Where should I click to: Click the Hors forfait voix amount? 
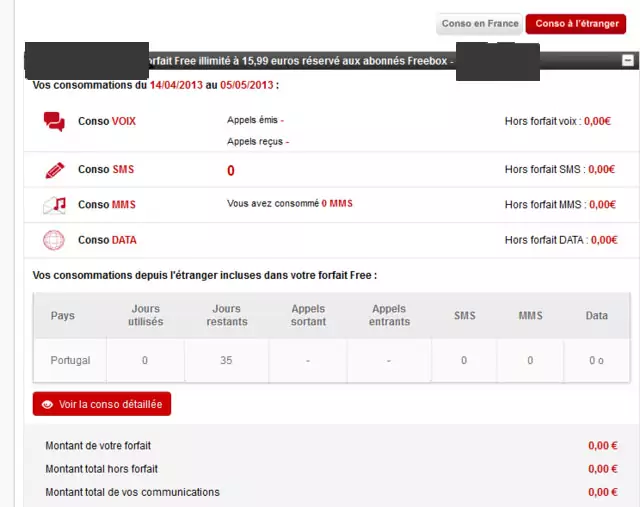(x=598, y=122)
